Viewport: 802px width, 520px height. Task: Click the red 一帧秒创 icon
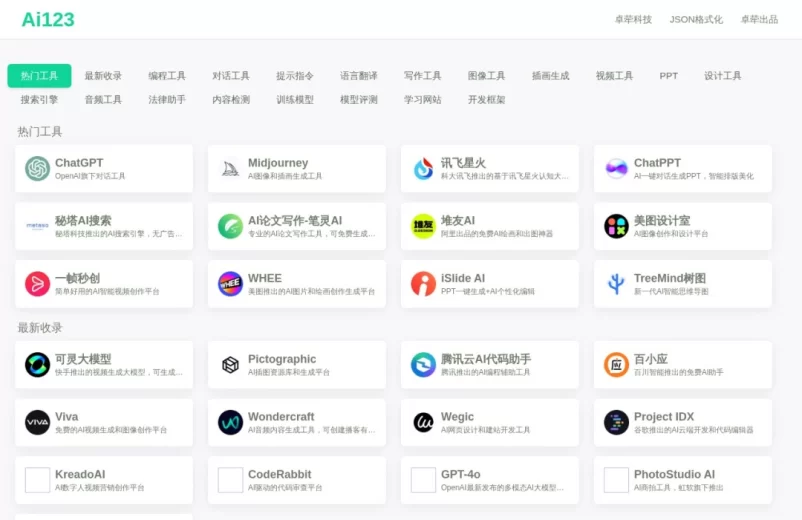pos(37,284)
